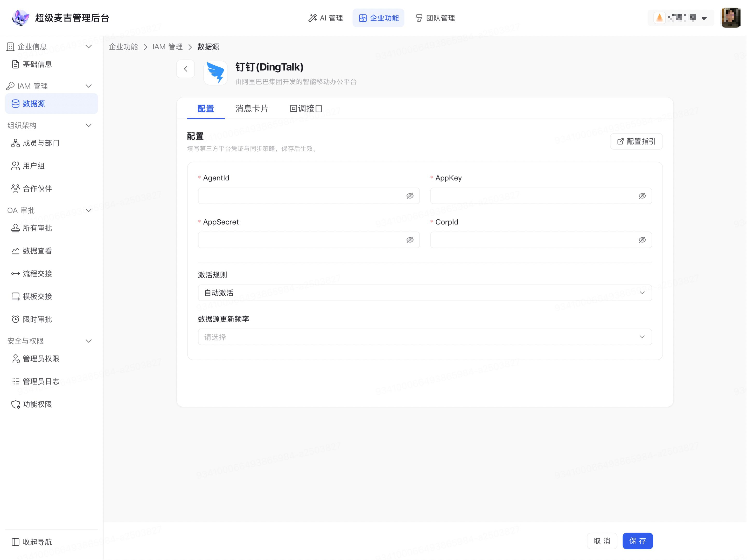Switch to 消息卡片 tab
Image resolution: width=747 pixels, height=560 pixels.
(x=252, y=108)
